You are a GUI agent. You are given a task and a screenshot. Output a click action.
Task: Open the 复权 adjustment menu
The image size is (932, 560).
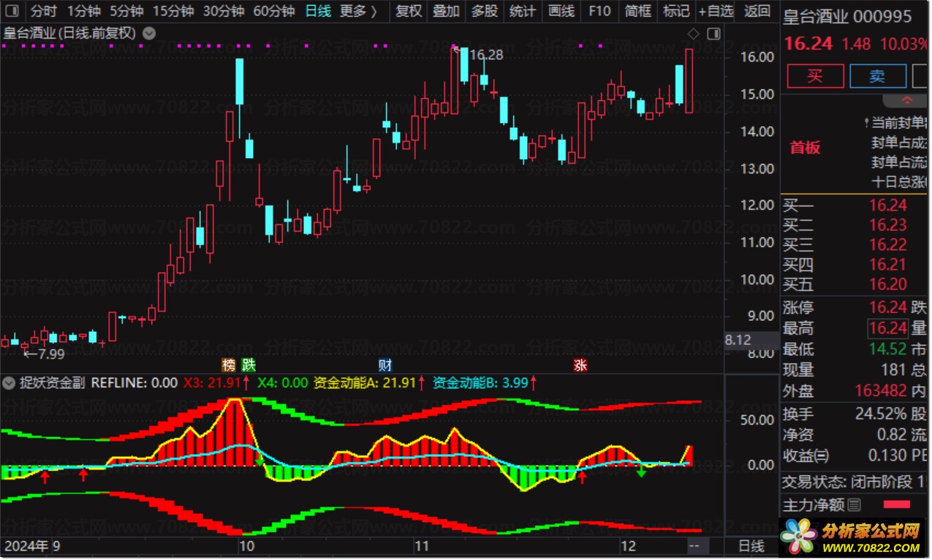pyautogui.click(x=408, y=11)
